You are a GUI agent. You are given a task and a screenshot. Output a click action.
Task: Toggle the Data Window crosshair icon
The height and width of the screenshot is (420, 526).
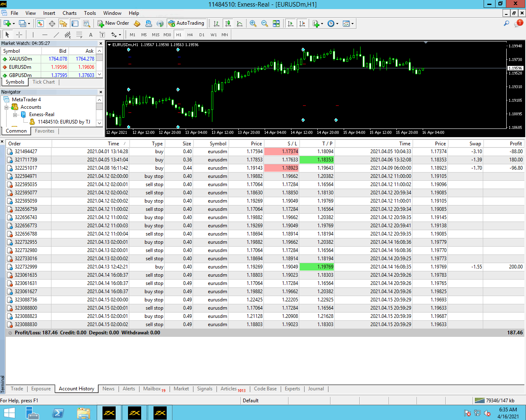coord(52,23)
